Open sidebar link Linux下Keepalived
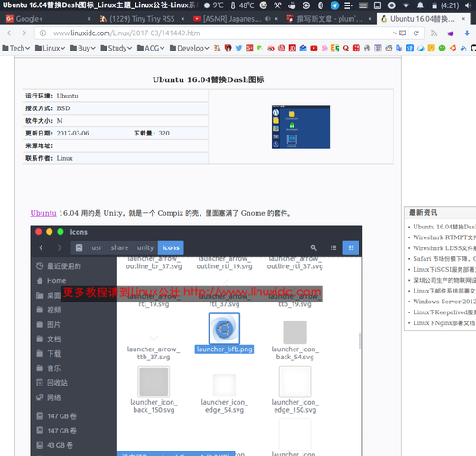The height and width of the screenshot is (456, 476). pos(444,312)
